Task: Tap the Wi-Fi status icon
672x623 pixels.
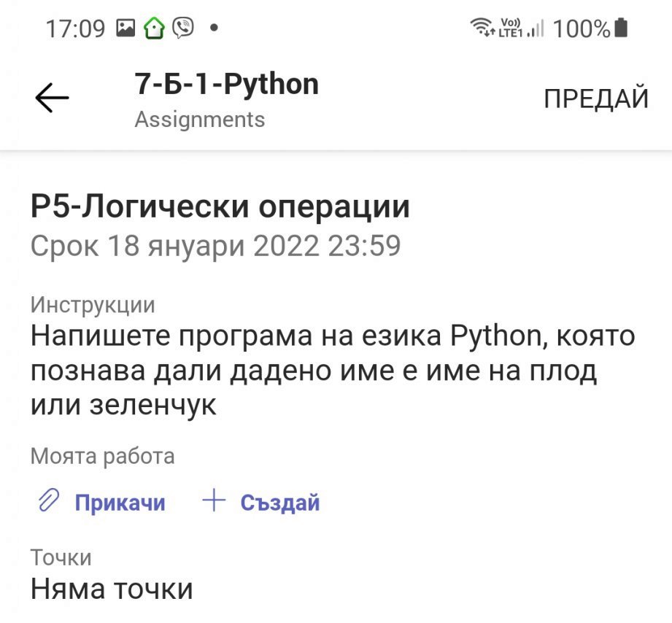Action: pos(483,28)
